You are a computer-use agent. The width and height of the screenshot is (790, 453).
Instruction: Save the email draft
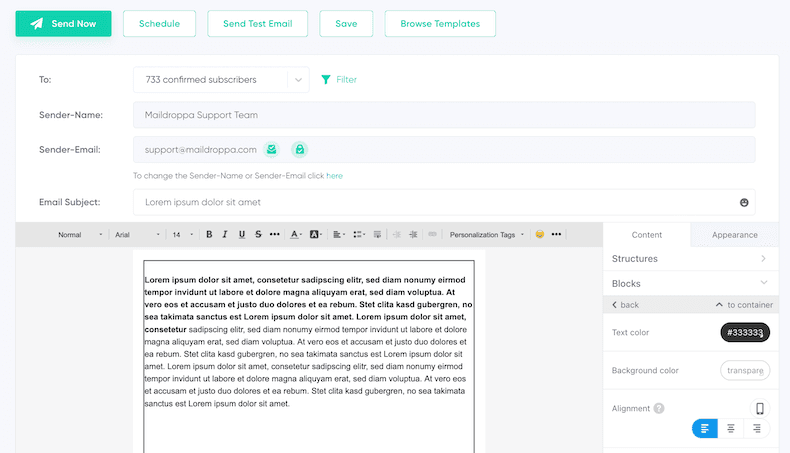(346, 24)
